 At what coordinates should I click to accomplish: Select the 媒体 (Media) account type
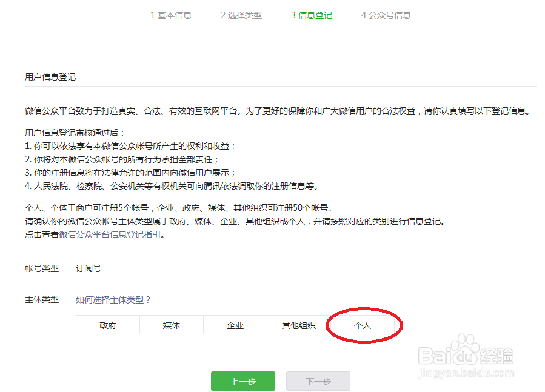(x=171, y=325)
